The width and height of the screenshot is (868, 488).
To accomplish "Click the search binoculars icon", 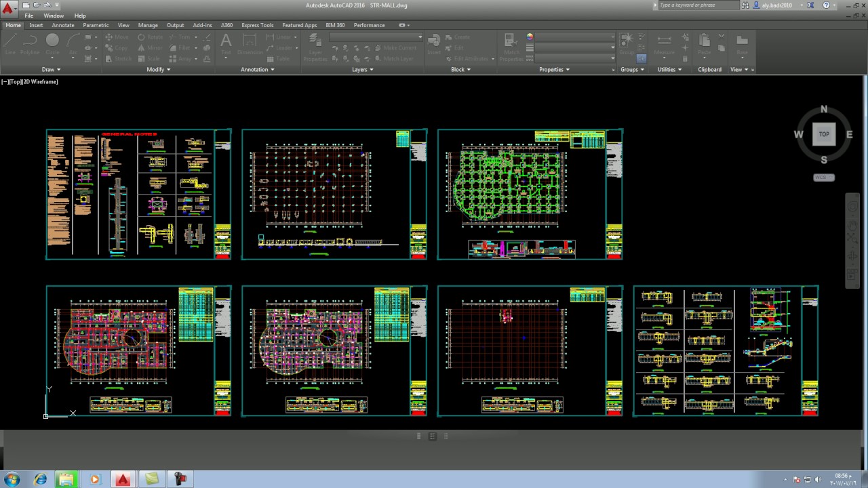I will click(746, 5).
